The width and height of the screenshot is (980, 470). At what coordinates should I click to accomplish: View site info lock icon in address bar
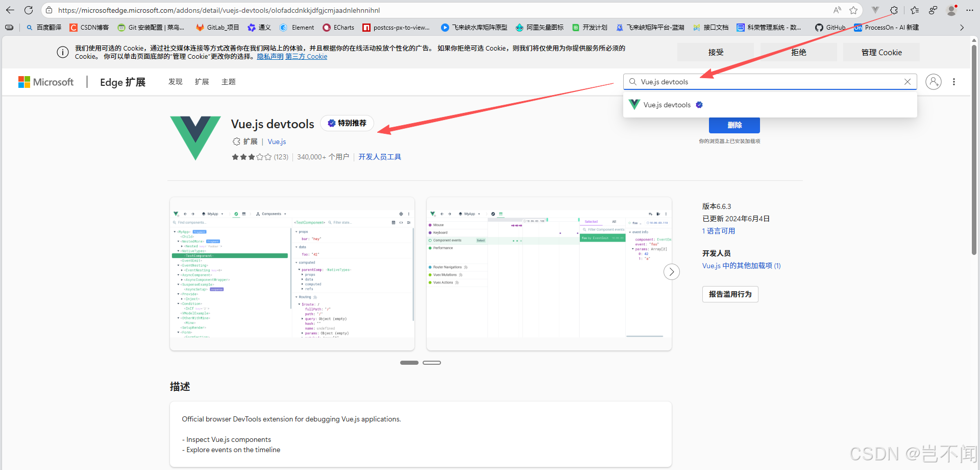tap(49, 10)
